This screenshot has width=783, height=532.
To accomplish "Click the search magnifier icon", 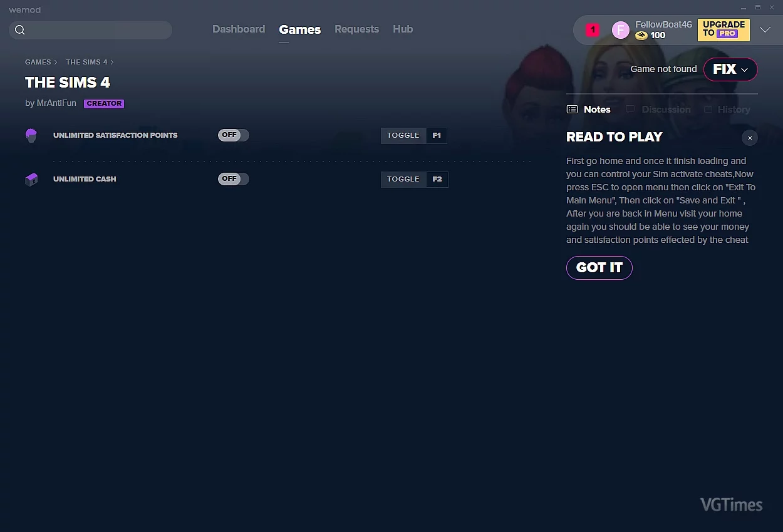I will (x=20, y=30).
